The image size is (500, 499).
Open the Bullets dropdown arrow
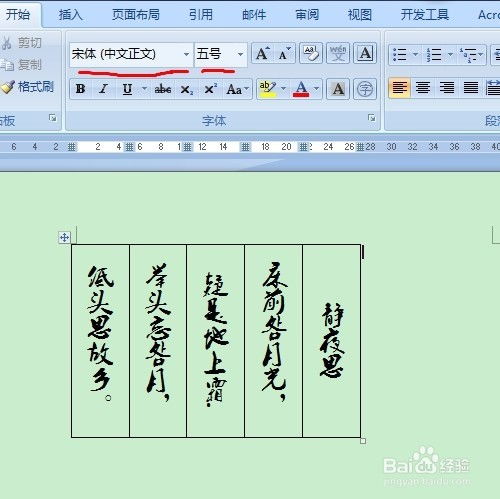415,54
